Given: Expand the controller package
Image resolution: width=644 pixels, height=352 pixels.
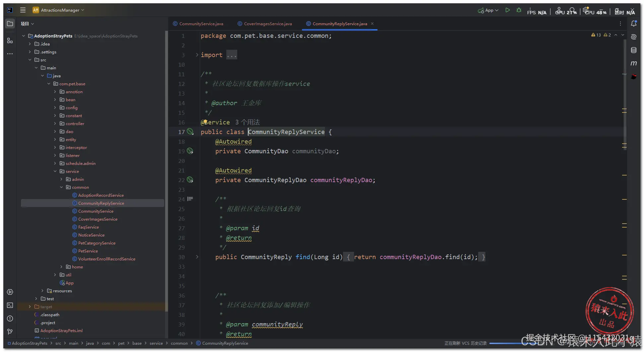Looking at the screenshot, I should pos(55,123).
